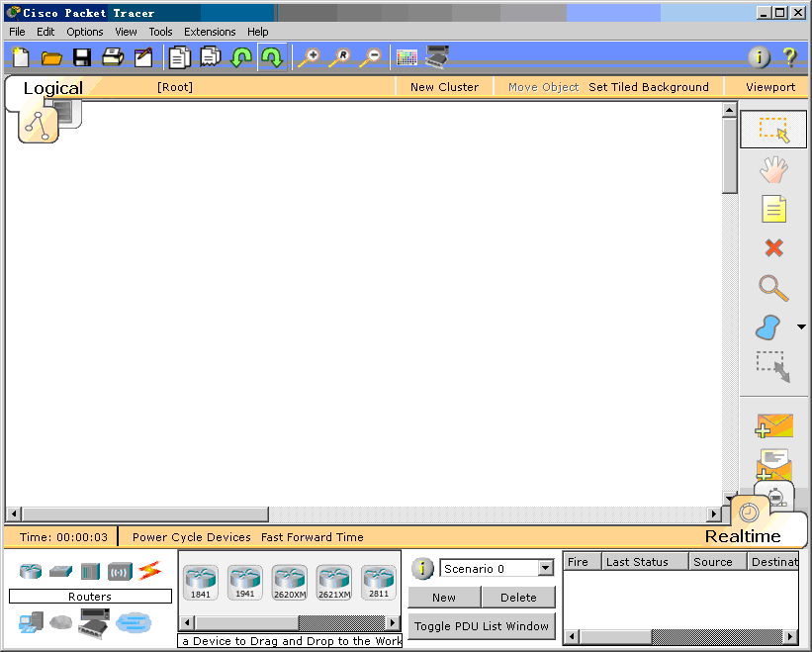Activate the Inspect magnifier tool

(773, 288)
